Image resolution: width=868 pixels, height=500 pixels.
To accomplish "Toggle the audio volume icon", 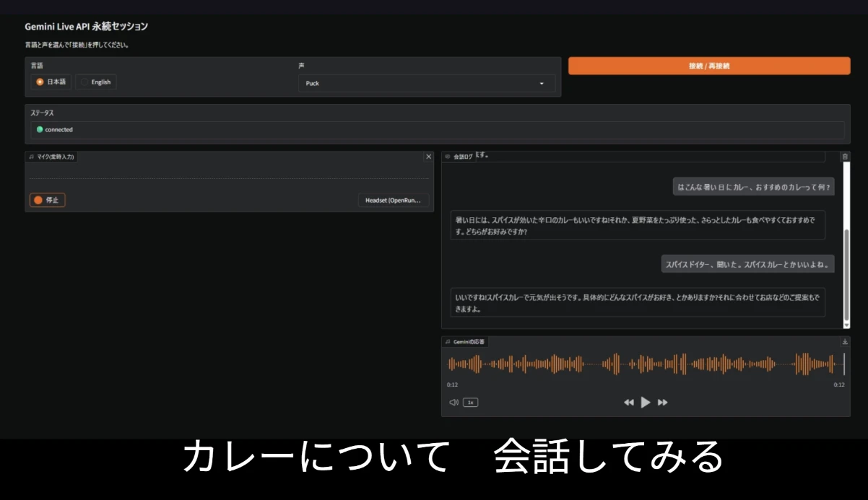I will coord(453,403).
